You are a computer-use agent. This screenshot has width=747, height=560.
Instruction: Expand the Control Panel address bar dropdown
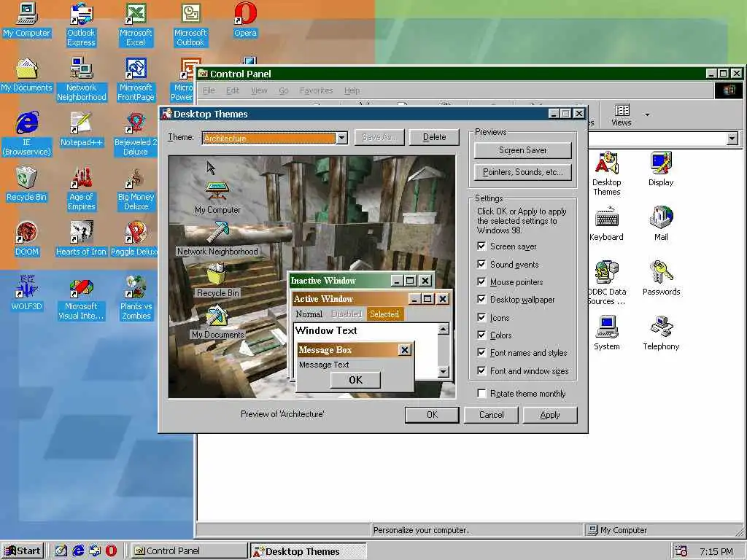(x=732, y=139)
